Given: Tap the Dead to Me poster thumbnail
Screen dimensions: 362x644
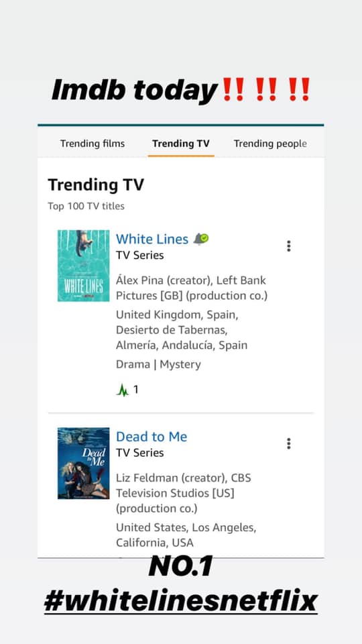Looking at the screenshot, I should pyautogui.click(x=84, y=464).
